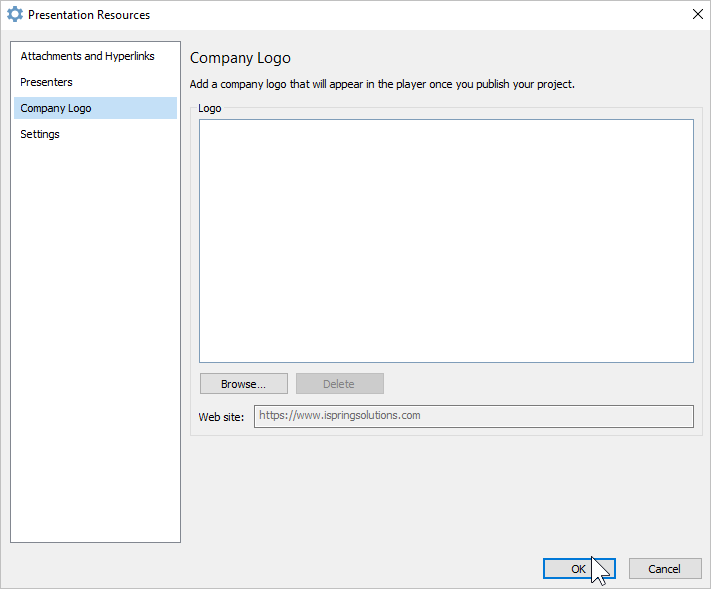This screenshot has width=711, height=589.
Task: Close the Presentation Resources dialog with X
Action: (x=697, y=15)
